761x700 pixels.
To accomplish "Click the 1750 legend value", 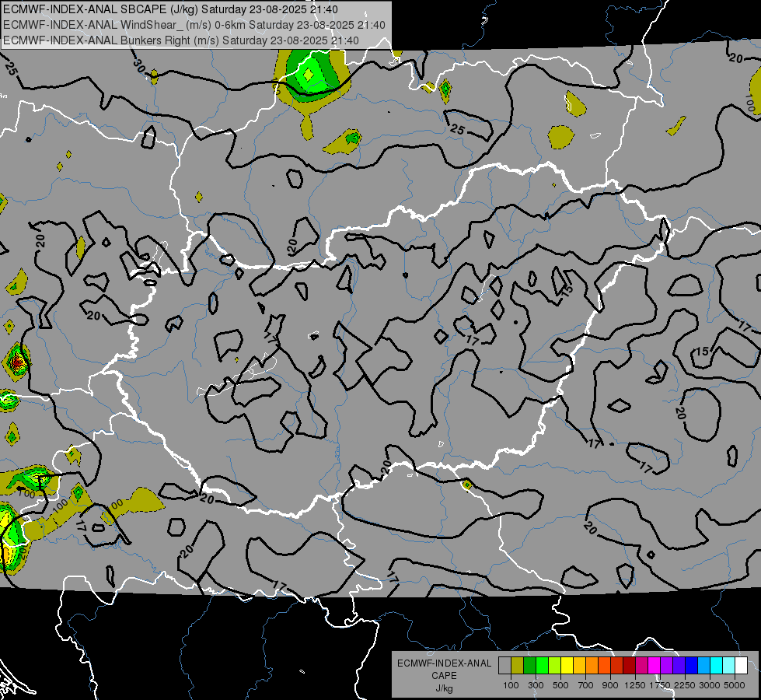I will pos(660,685).
